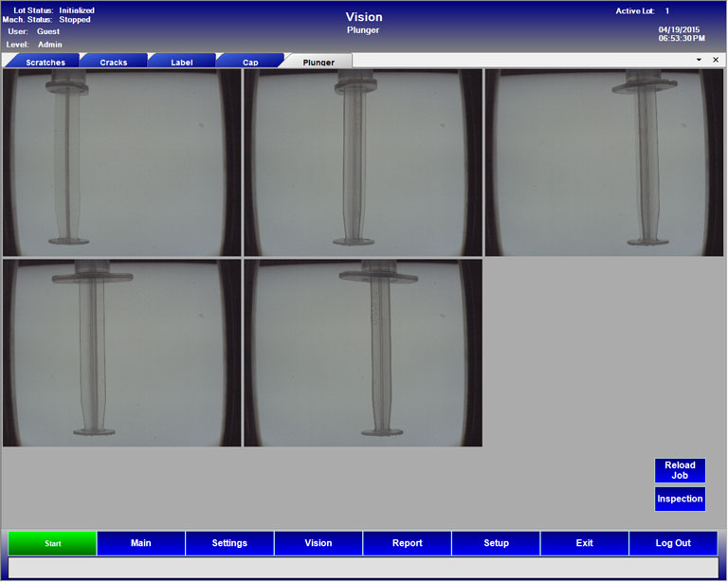Image resolution: width=728 pixels, height=582 pixels.
Task: Log out using the Log Out button
Action: pyautogui.click(x=673, y=543)
